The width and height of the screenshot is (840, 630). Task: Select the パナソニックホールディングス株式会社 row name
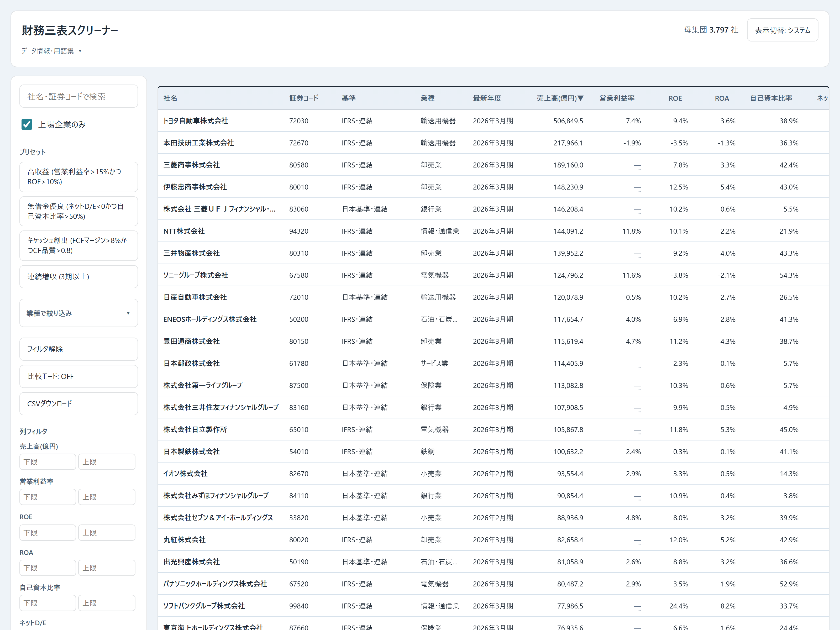pos(215,583)
